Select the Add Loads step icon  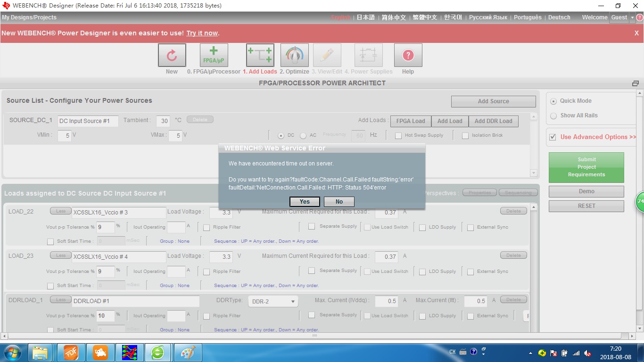260,56
